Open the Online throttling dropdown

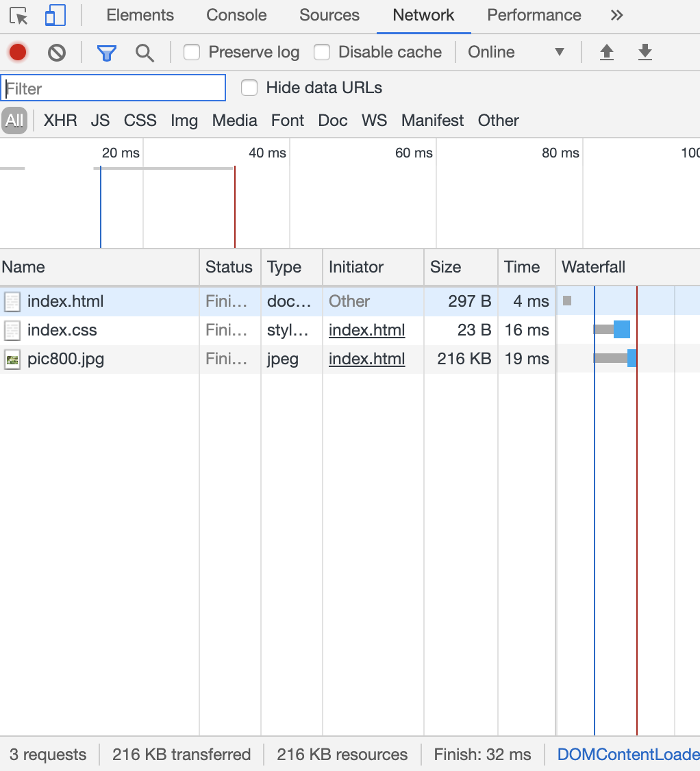coord(516,52)
